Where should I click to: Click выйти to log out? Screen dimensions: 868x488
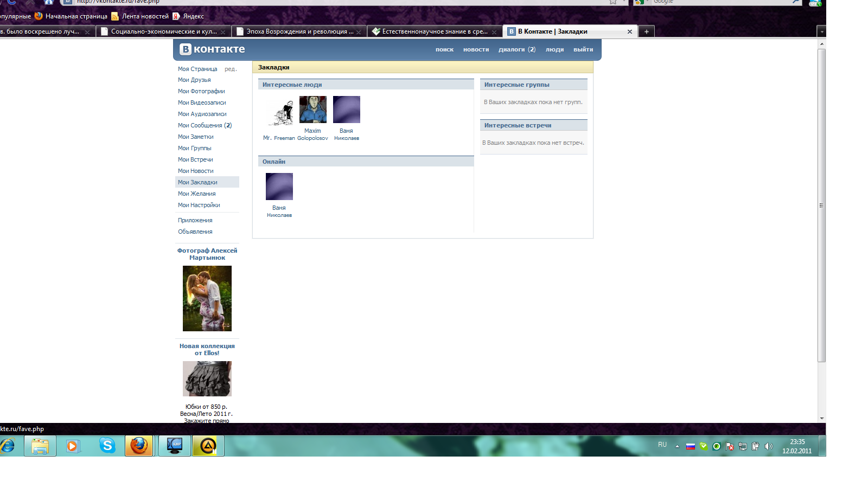pyautogui.click(x=583, y=49)
